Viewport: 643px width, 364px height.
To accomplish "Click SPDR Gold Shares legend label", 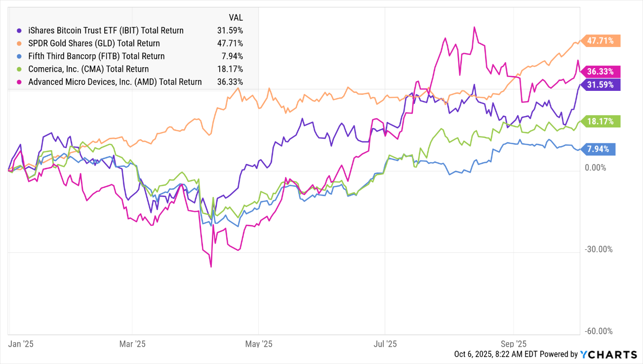I will (x=94, y=43).
